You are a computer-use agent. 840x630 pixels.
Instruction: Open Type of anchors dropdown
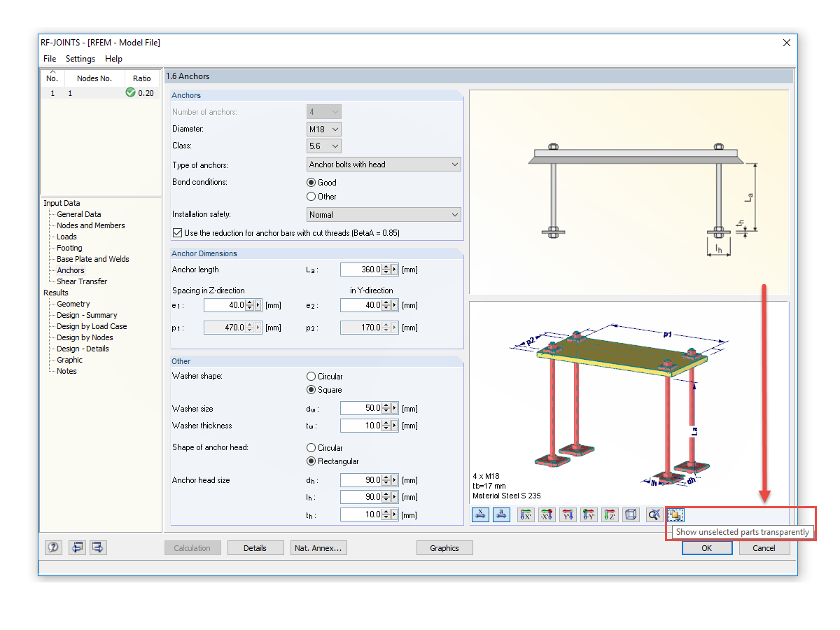coord(384,164)
